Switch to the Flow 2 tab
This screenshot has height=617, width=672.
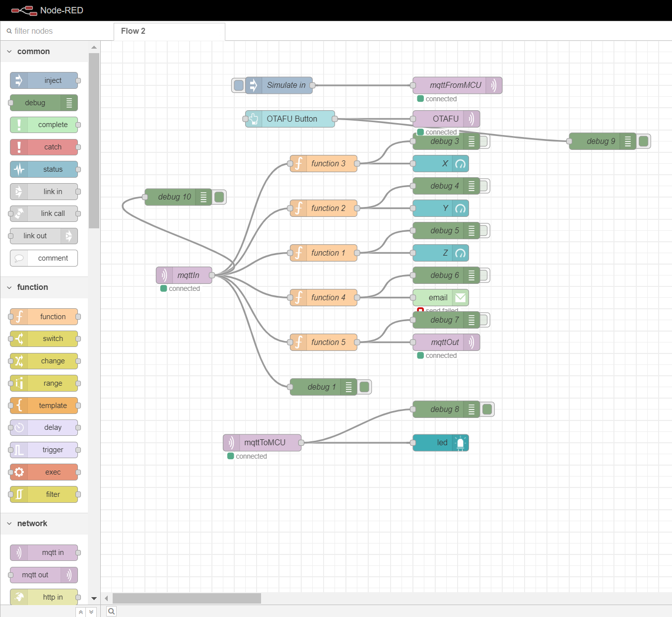pyautogui.click(x=169, y=31)
